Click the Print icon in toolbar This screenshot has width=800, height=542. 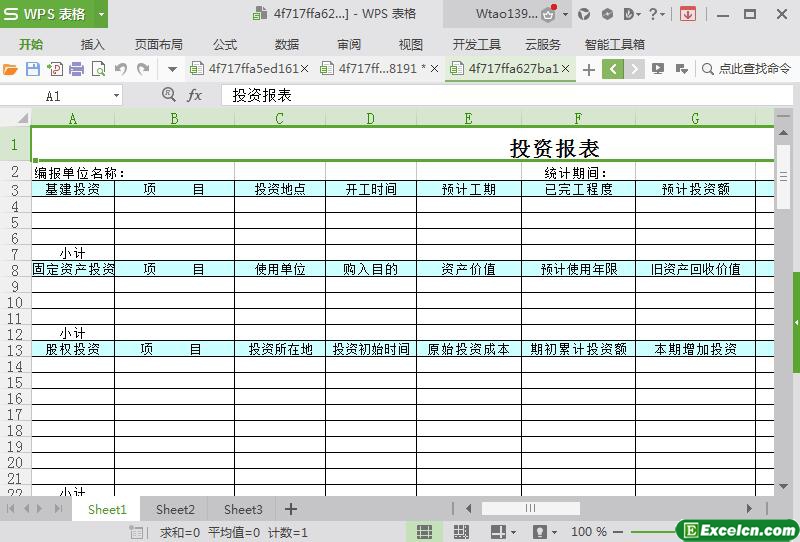point(77,69)
